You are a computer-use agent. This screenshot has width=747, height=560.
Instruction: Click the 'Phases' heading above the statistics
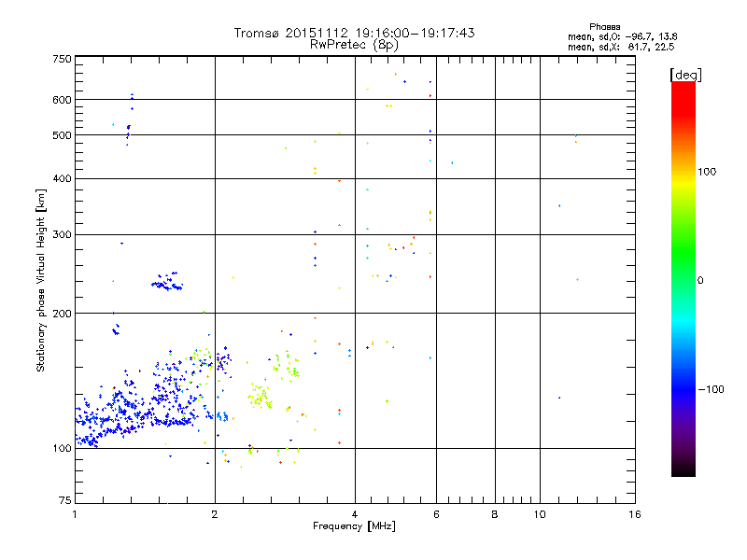(604, 27)
